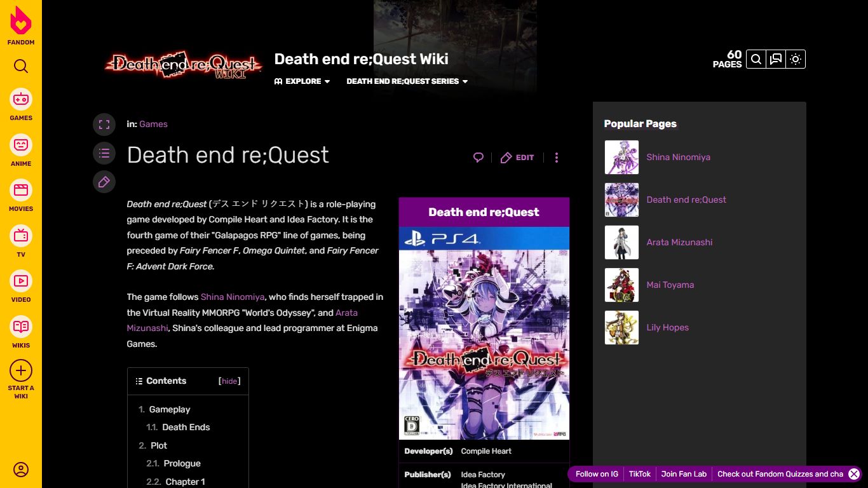Hide the Contents box
The height and width of the screenshot is (488, 868).
[x=229, y=381]
